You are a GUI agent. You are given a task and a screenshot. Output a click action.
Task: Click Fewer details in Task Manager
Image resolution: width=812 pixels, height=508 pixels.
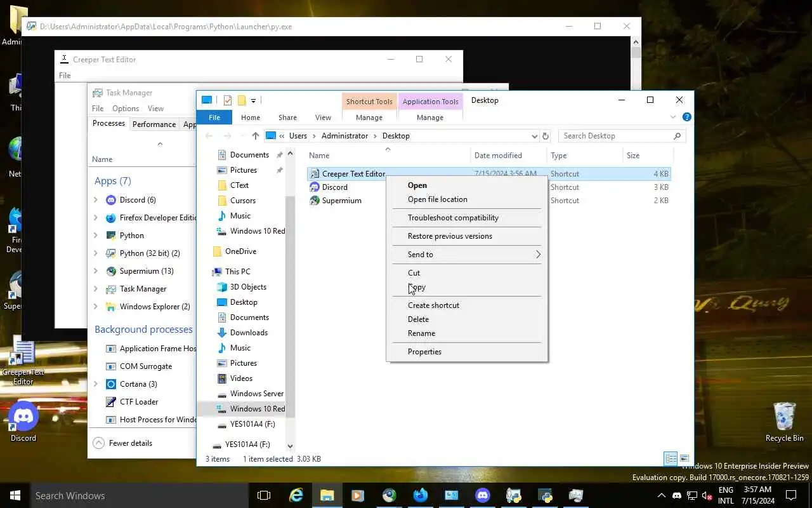123,443
